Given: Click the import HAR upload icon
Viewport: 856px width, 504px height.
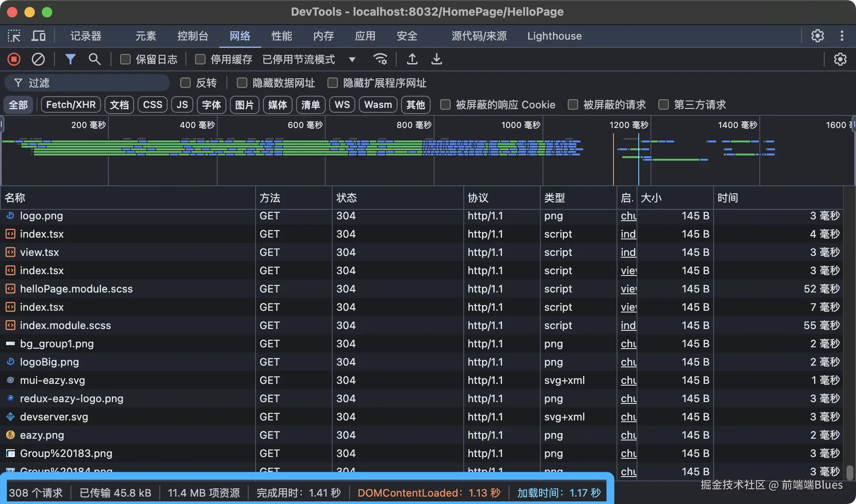Looking at the screenshot, I should (x=412, y=59).
